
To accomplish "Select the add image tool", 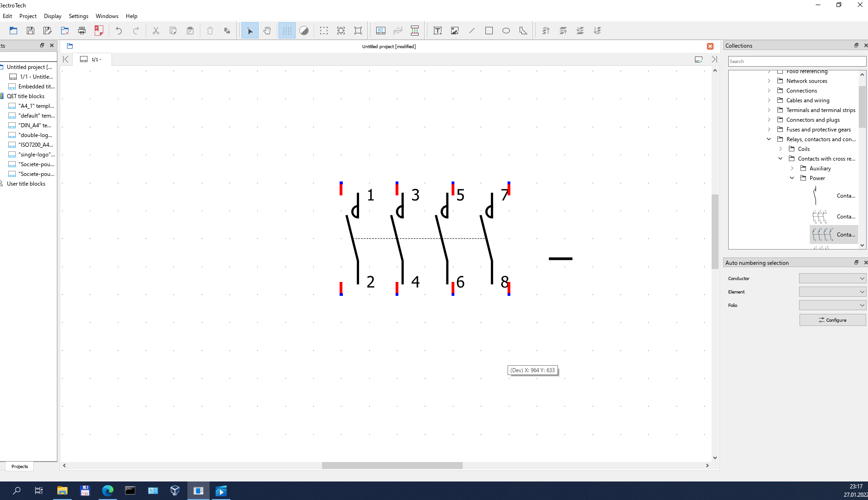I will (x=455, y=31).
